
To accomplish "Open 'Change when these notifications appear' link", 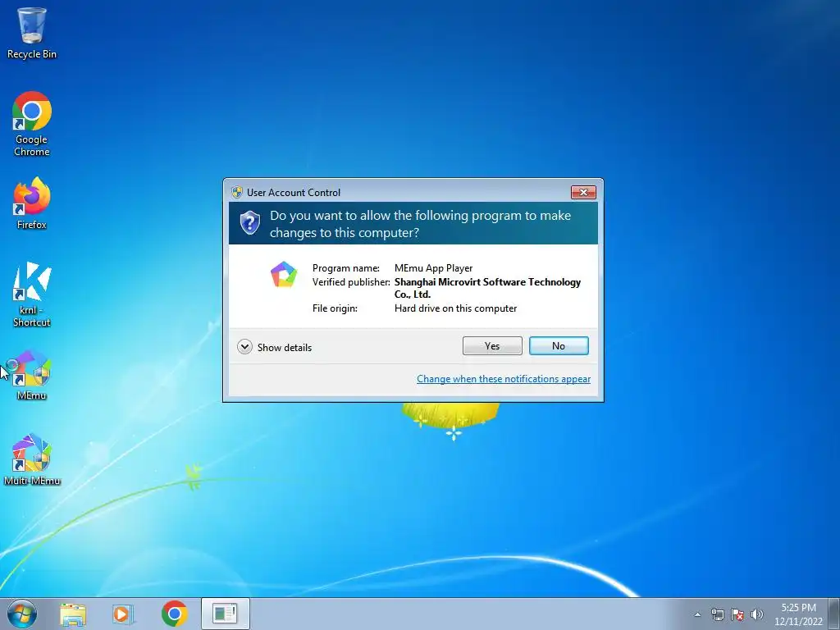I will point(504,379).
